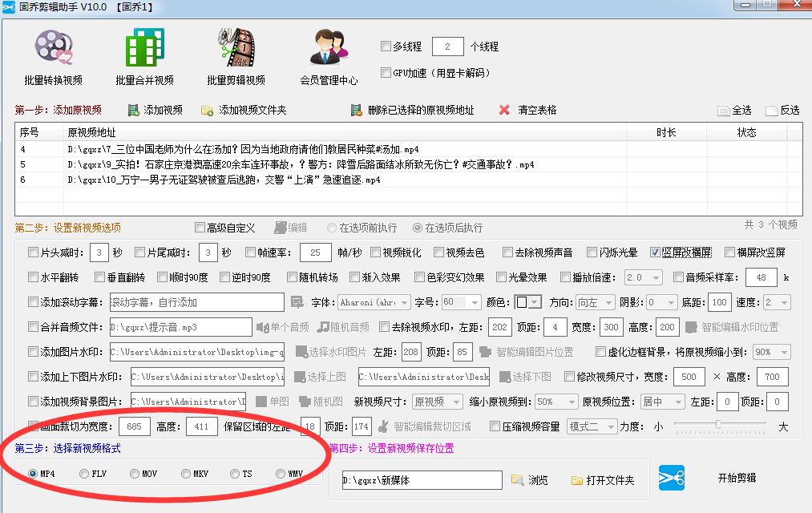Open 速度 dropdown
The image size is (812, 513).
[778, 302]
